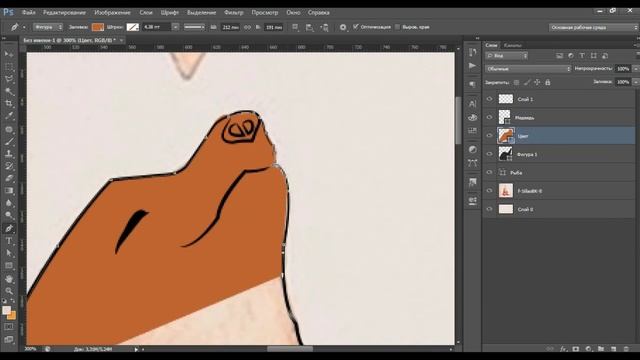This screenshot has width=640, height=360.
Task: Hide the Слой 1 layer
Action: (x=489, y=99)
